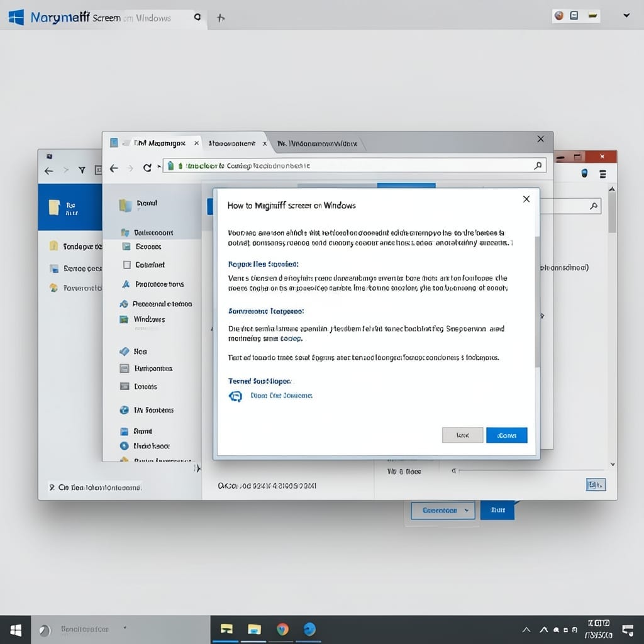
Task: Click the Cio Eoaiolonlonlooond link at the bottom left
Action: (x=100, y=487)
